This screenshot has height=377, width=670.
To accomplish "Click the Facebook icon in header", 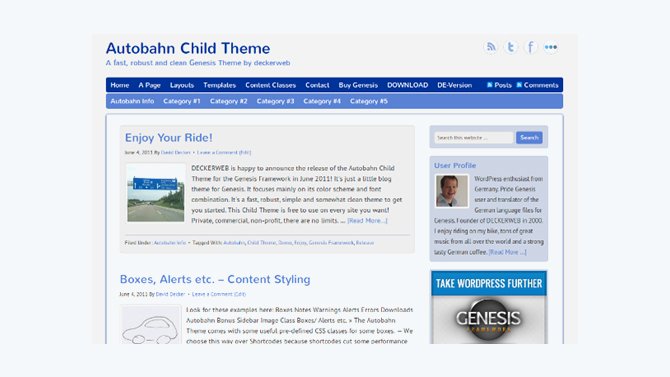I will click(x=530, y=47).
